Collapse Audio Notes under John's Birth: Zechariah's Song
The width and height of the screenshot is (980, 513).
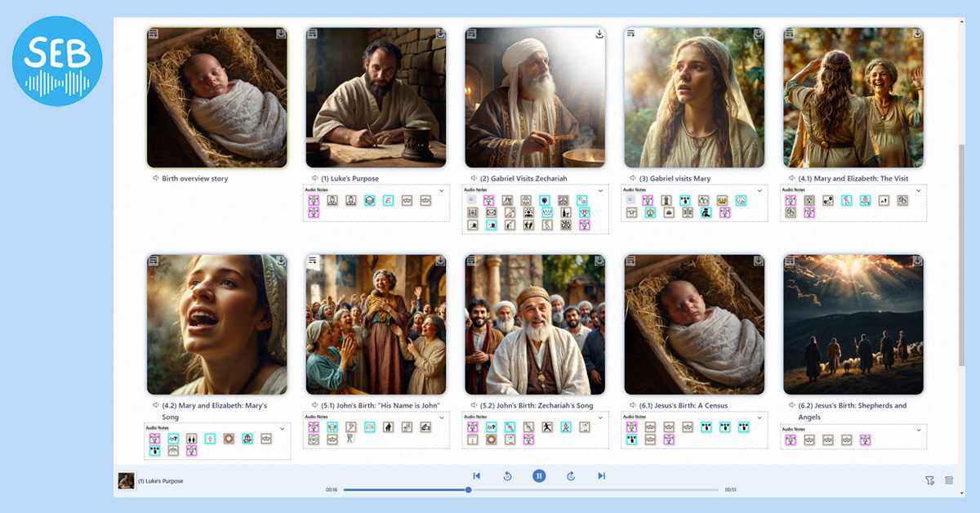(600, 417)
